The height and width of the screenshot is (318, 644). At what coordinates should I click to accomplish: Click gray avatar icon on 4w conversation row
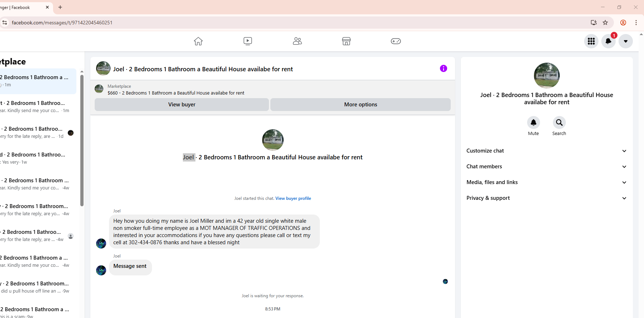pos(71,236)
